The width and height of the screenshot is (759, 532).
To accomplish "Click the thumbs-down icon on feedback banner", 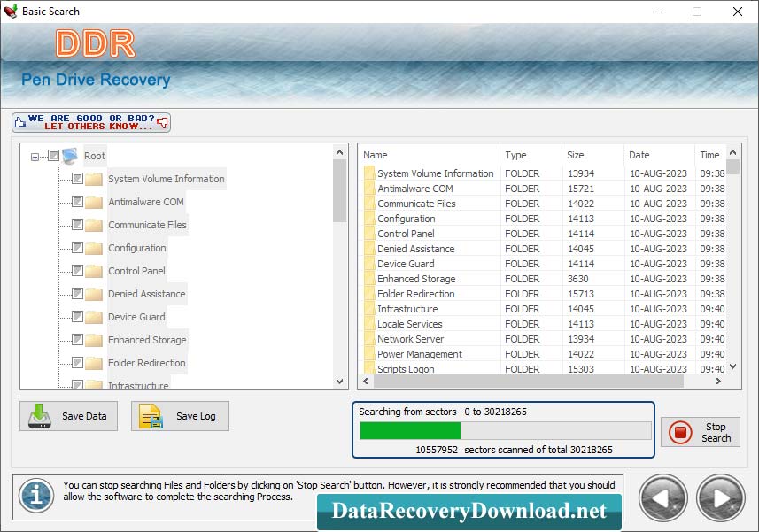I will [163, 122].
